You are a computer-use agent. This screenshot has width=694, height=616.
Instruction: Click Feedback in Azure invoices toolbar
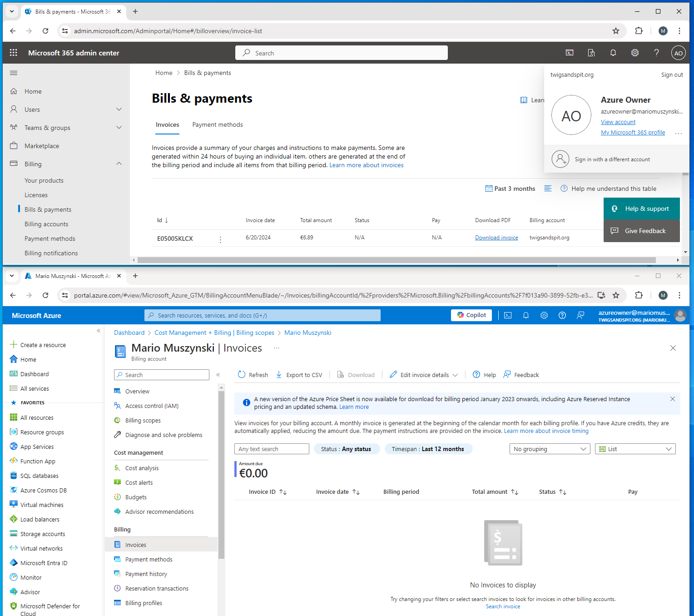[x=521, y=375]
